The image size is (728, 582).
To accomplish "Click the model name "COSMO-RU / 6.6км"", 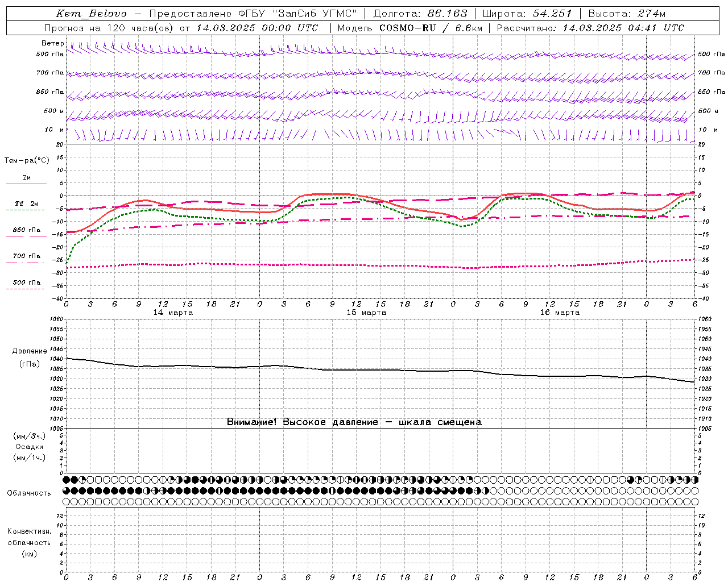I will tap(431, 28).
